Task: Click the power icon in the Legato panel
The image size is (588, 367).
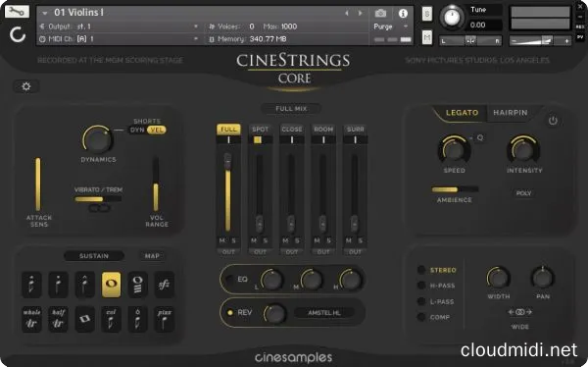Action: coord(553,121)
